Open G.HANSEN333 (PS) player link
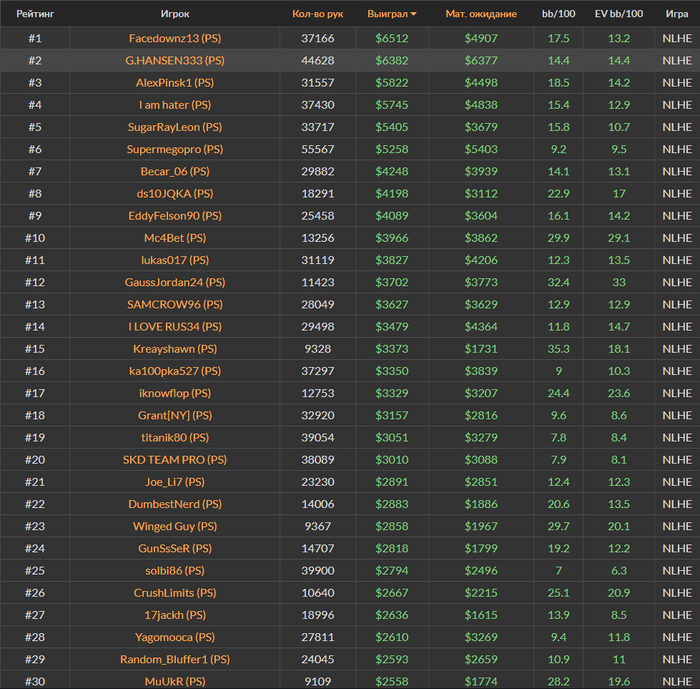 tap(175, 60)
